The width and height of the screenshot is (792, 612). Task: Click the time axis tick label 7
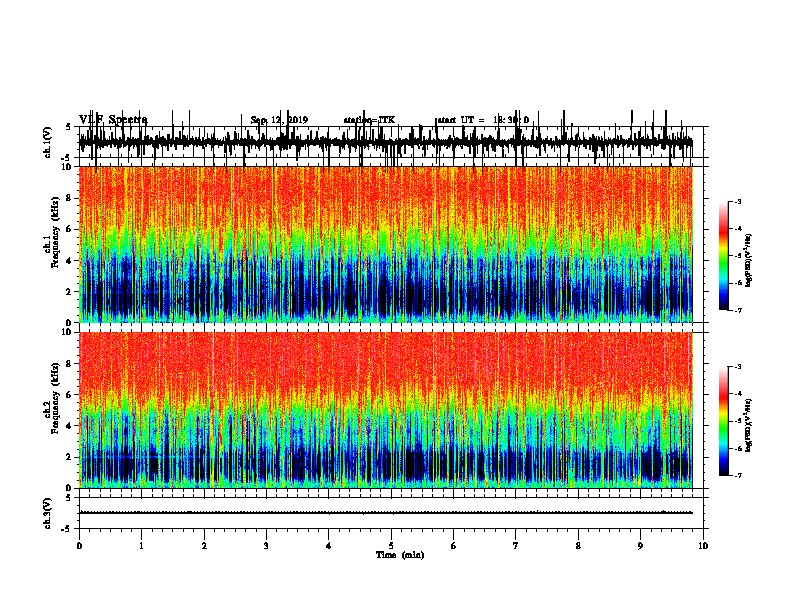pyautogui.click(x=516, y=546)
